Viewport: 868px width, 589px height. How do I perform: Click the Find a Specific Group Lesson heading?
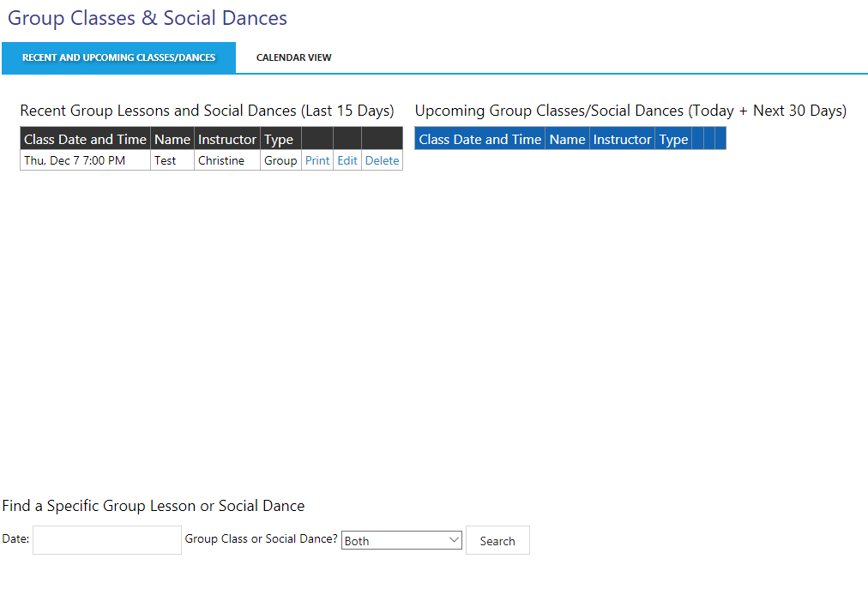[x=154, y=505]
